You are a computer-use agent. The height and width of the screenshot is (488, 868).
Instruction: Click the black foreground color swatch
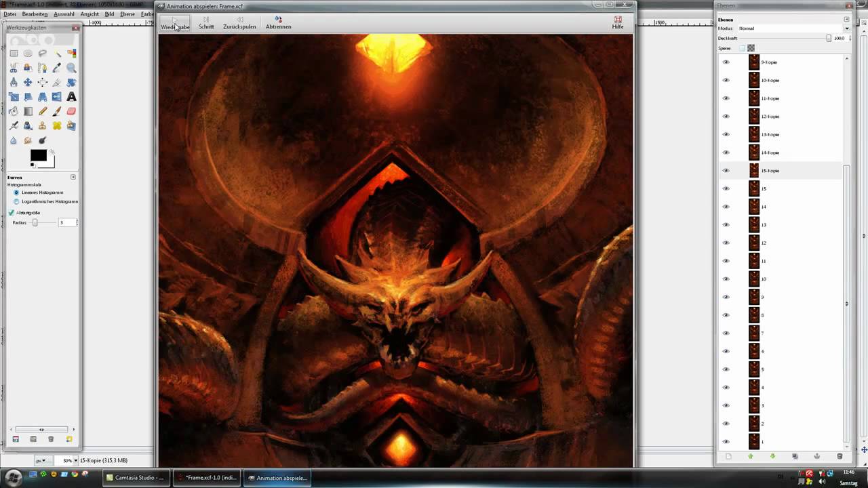[x=38, y=156]
